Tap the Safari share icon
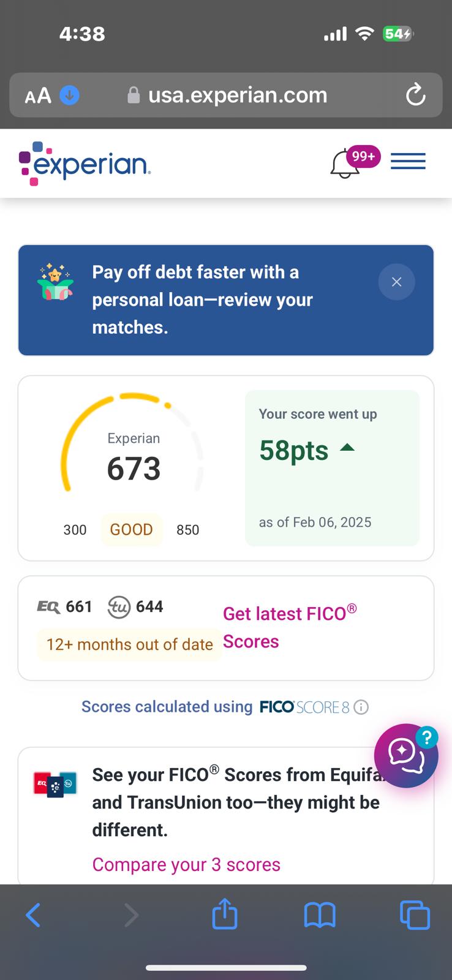 [x=225, y=914]
